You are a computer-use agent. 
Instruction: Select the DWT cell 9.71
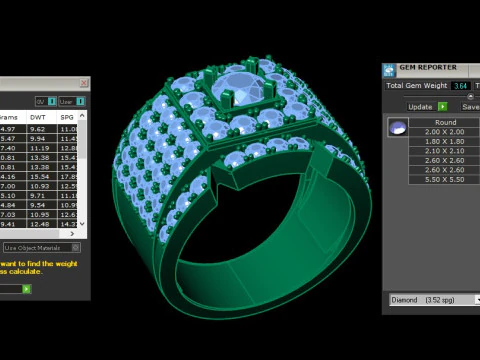click(x=42, y=196)
